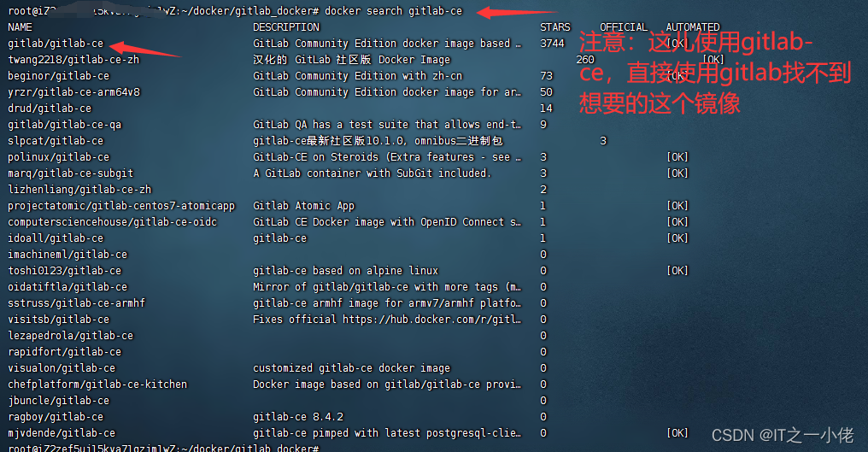This screenshot has height=452, width=868.
Task: Select oidatiftla/gitlab-ce entry
Action: click(67, 287)
